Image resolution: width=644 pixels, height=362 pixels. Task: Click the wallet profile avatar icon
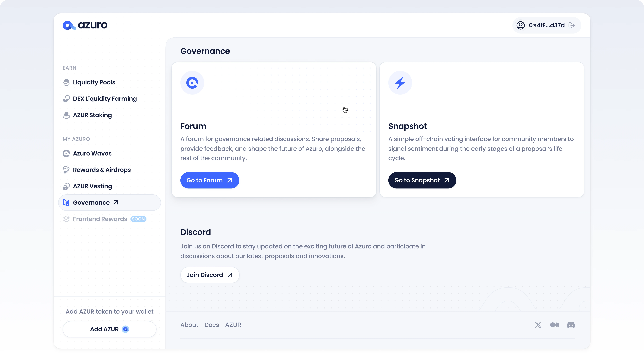[520, 25]
